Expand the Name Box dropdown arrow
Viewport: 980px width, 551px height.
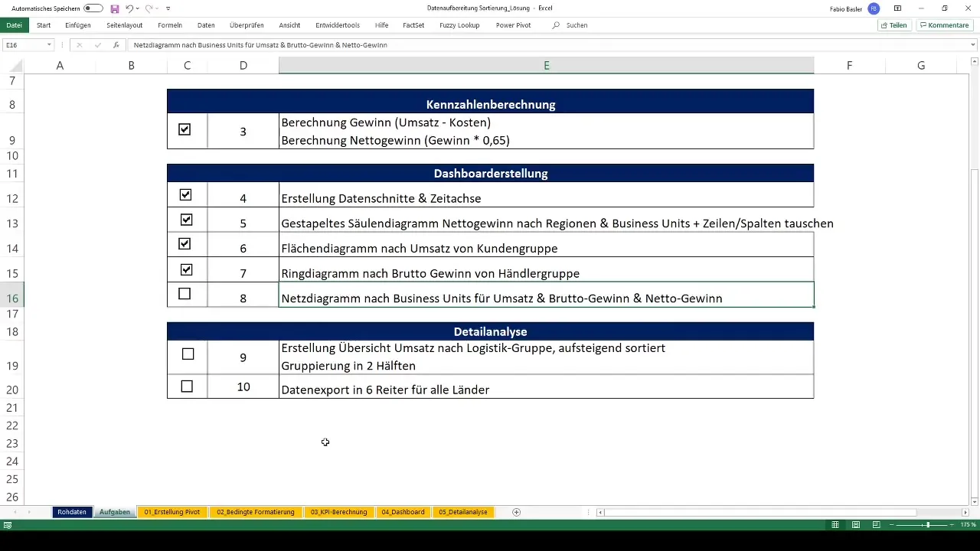pos(49,45)
